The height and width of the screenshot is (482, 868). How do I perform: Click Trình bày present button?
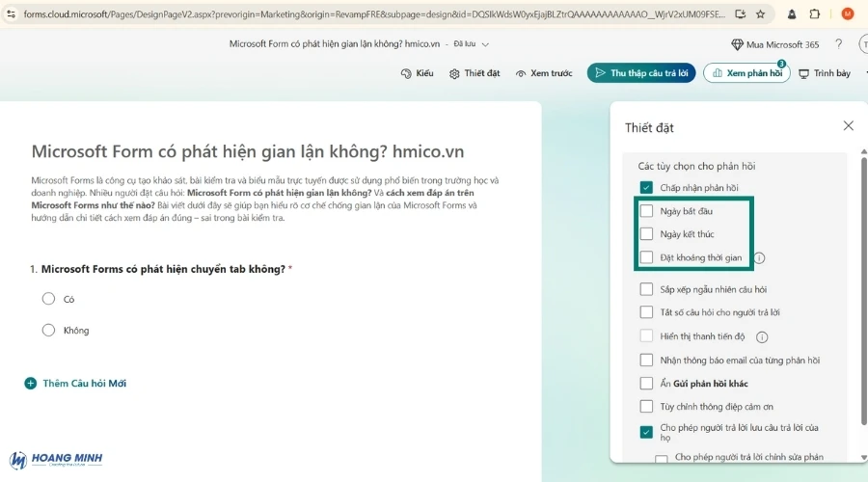click(x=825, y=73)
